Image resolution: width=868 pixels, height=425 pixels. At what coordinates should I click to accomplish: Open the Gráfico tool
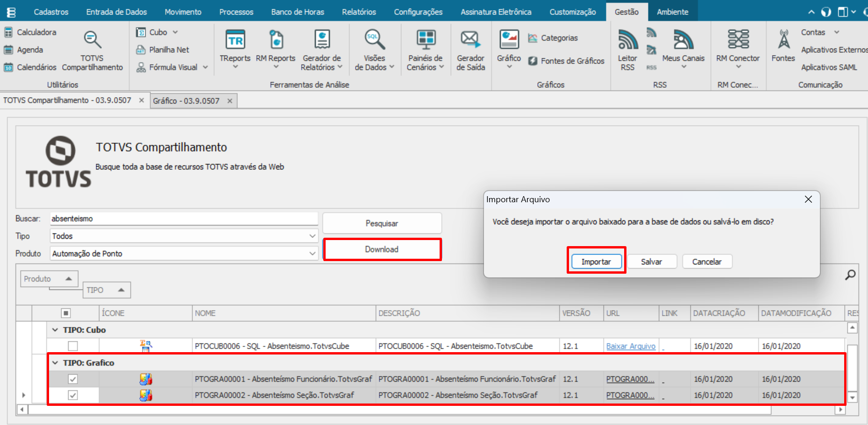coord(509,50)
